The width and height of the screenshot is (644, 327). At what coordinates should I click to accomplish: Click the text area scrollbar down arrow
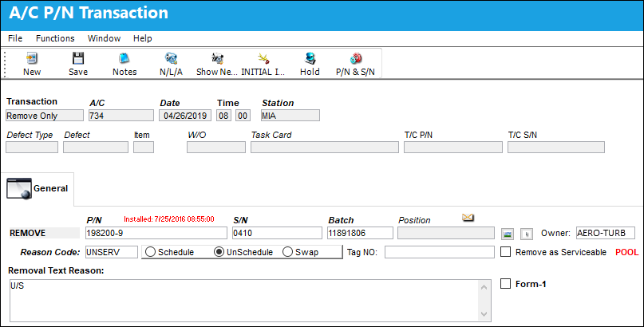[x=484, y=314]
